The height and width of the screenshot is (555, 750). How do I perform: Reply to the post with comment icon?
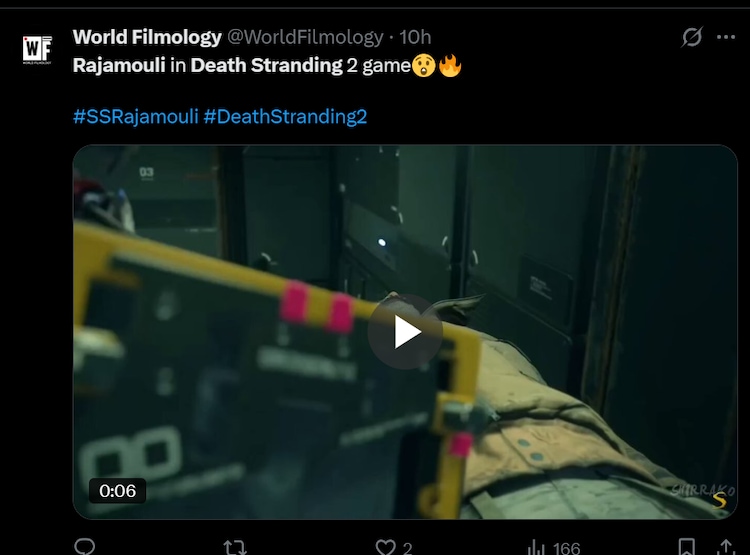click(85, 547)
